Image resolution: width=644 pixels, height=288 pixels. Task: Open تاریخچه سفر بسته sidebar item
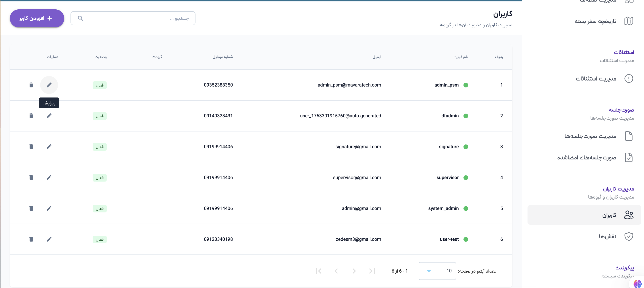point(595,21)
